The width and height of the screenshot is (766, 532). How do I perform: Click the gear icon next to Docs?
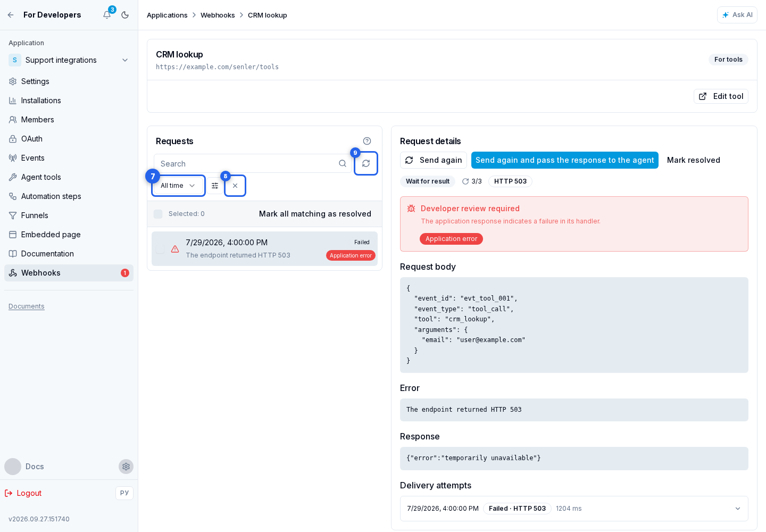pos(126,467)
